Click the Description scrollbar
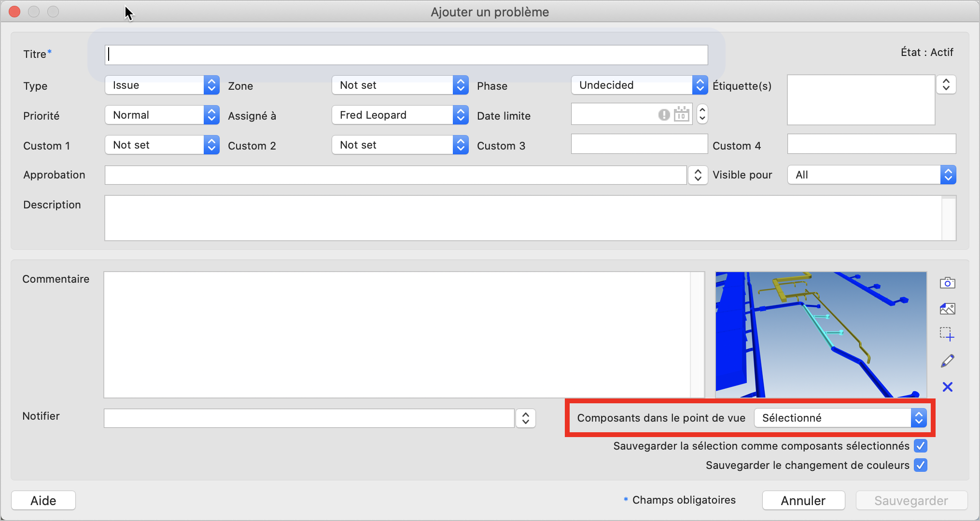The width and height of the screenshot is (980, 521). coord(949,218)
